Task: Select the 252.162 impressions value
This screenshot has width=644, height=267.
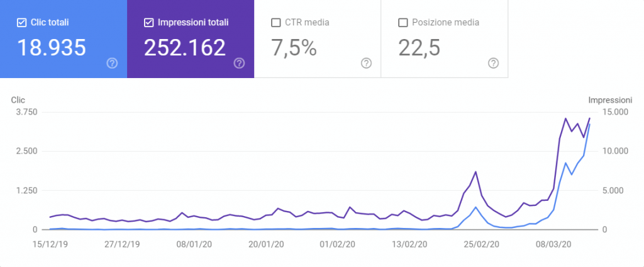Action: click(x=185, y=47)
